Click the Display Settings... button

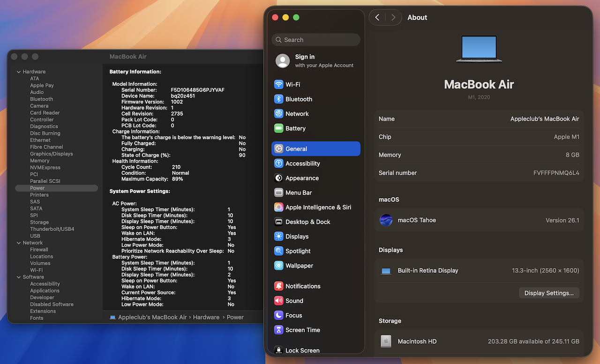[x=548, y=293]
